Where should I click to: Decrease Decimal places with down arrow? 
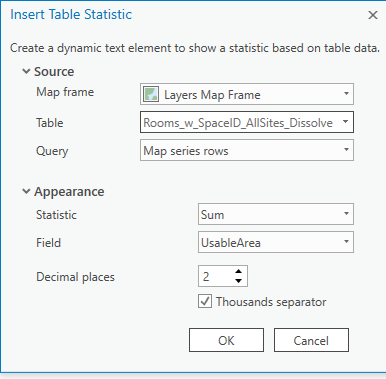[238, 281]
